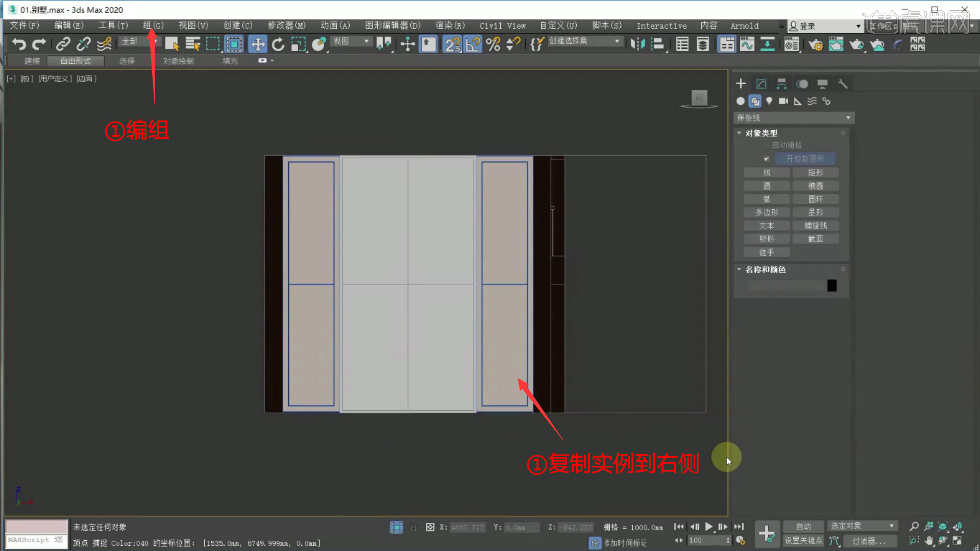Screen dimensions: 980x551
Task: Open the 登录 sign-in dropdown
Action: pyautogui.click(x=824, y=26)
